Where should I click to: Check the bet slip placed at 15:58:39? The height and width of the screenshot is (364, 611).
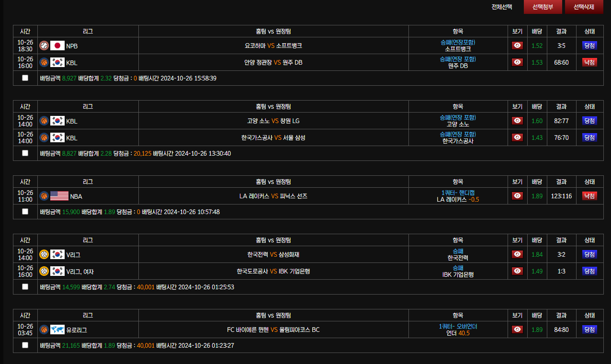pyautogui.click(x=25, y=78)
